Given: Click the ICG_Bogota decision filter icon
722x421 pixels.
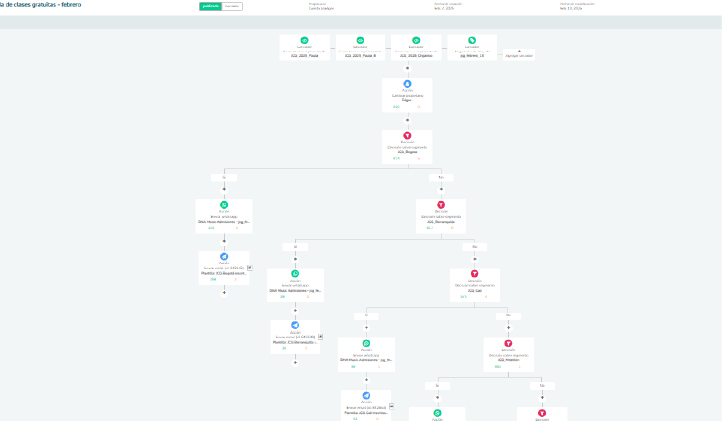Looking at the screenshot, I should click(407, 136).
